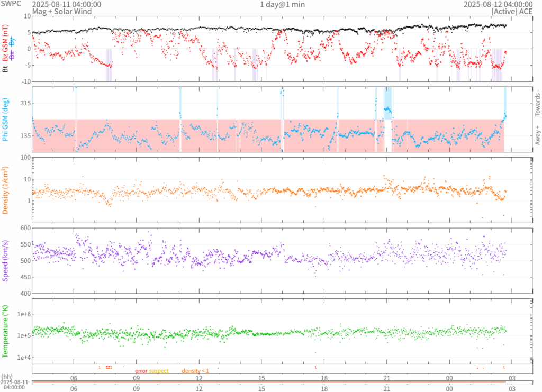542x392 pixels.
Task: Click the Temperature (°K) axis label
Action: point(6,331)
